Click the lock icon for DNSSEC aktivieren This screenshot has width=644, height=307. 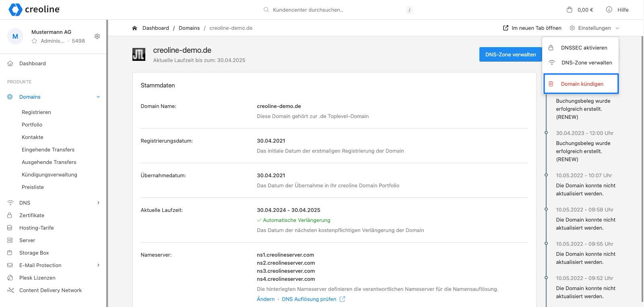click(x=551, y=48)
